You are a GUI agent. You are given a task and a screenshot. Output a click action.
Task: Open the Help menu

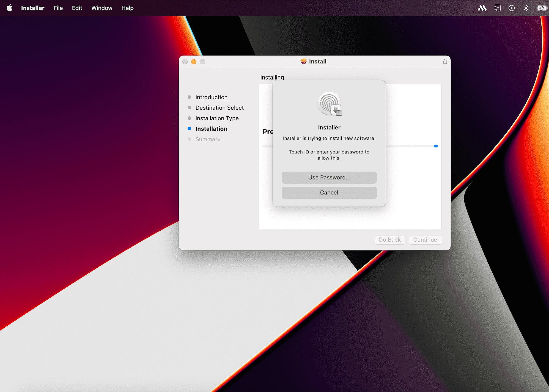(127, 8)
